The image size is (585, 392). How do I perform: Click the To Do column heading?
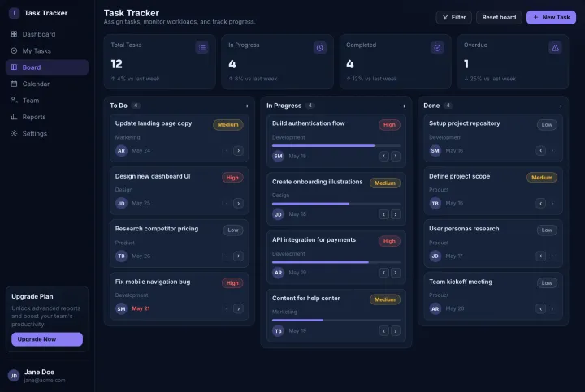pyautogui.click(x=119, y=106)
